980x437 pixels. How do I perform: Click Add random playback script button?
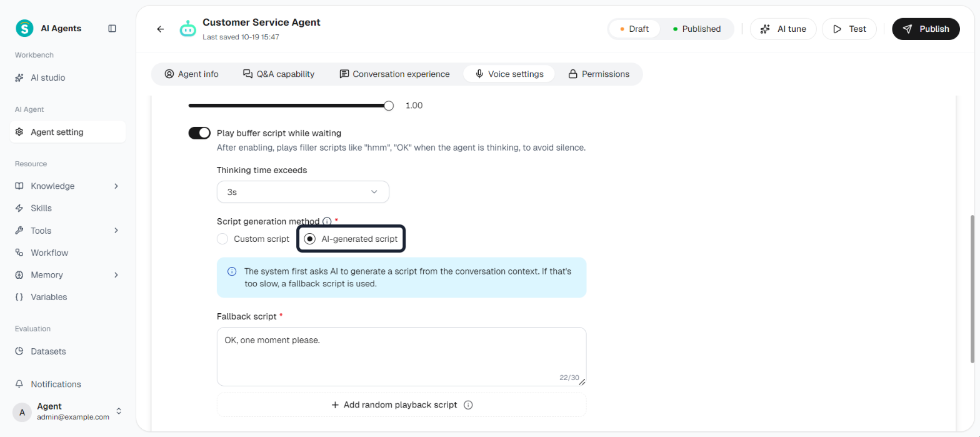(x=401, y=404)
